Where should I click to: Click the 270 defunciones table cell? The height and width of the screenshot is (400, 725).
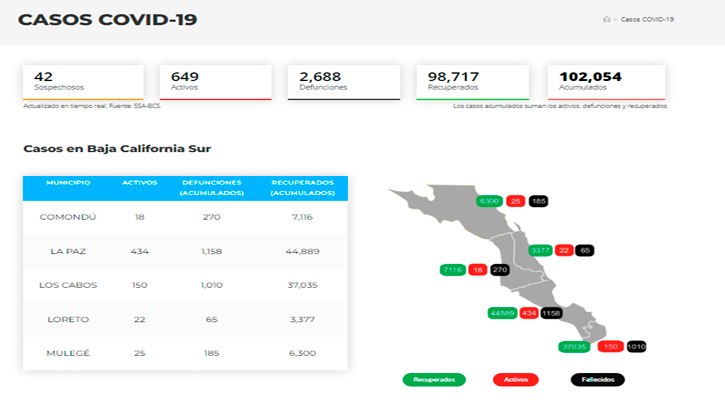(x=211, y=217)
